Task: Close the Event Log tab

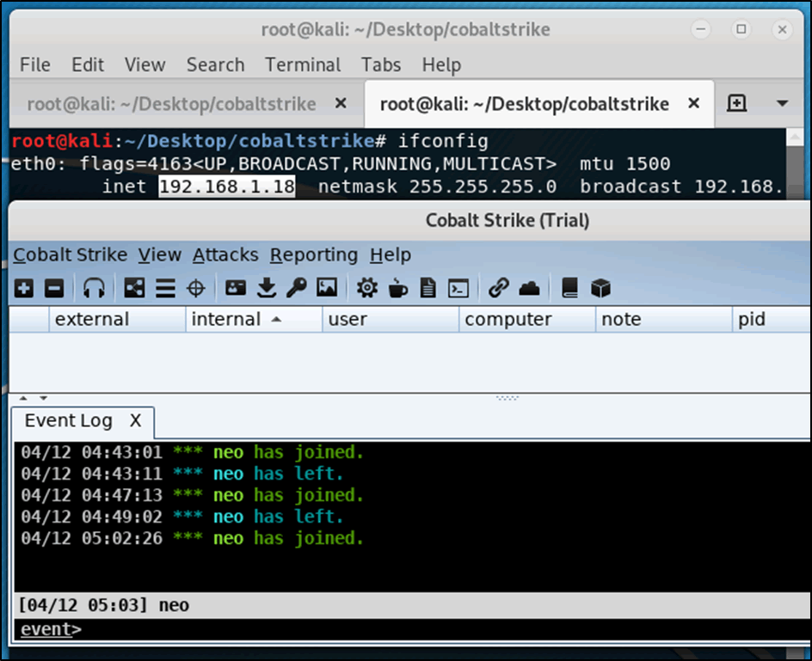Action: 135,420
